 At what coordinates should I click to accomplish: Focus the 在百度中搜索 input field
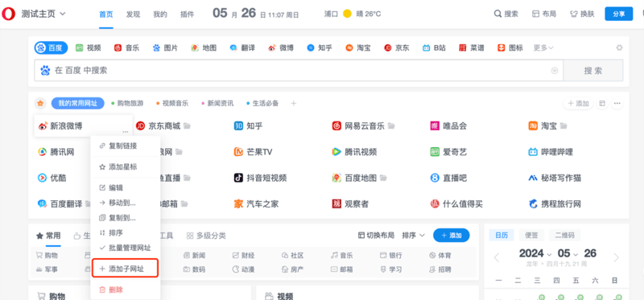299,71
